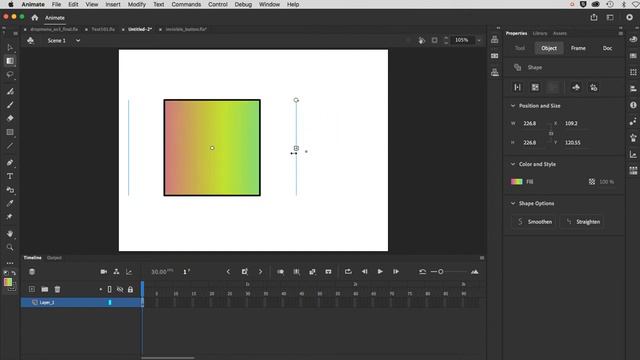Collapse the Position and Size section

click(x=513, y=106)
